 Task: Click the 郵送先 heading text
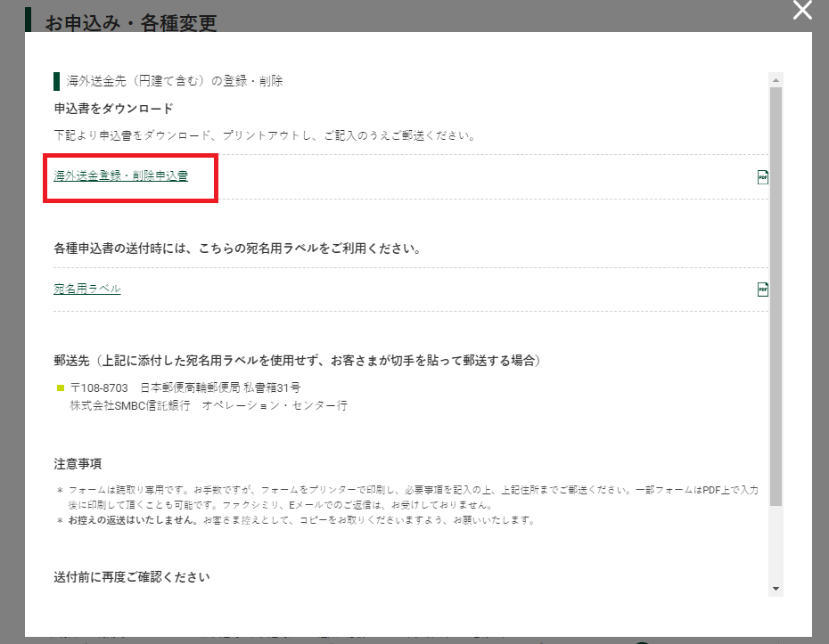[x=297, y=361]
